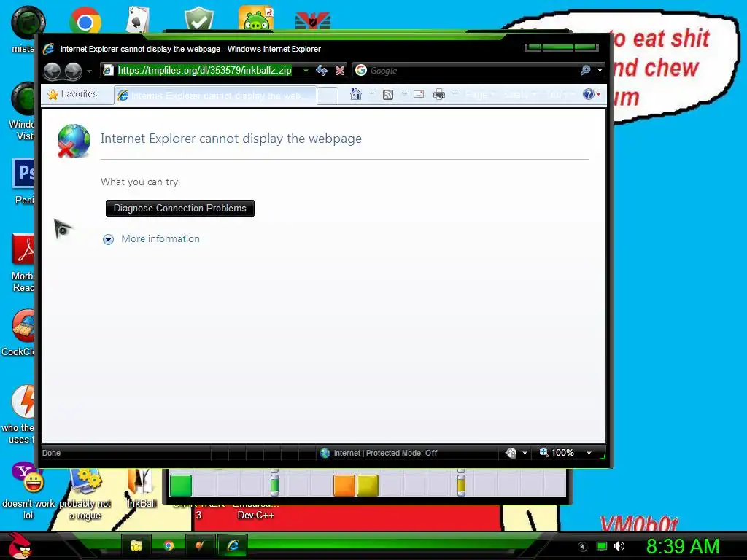
Task: Click the Back navigation arrow
Action: (53, 71)
